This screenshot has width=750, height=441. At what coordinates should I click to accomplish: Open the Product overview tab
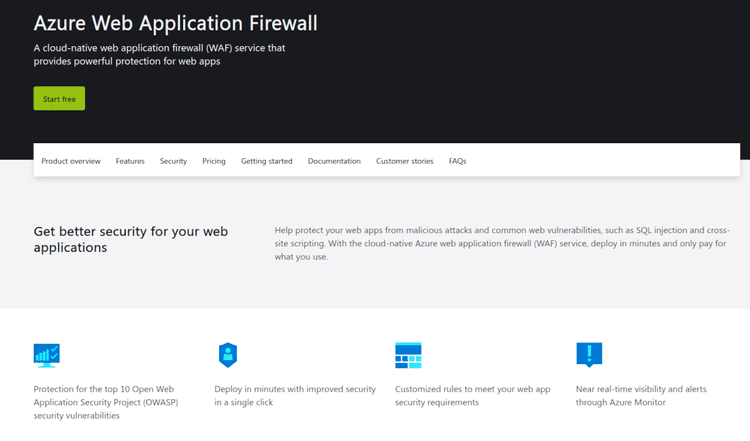[x=71, y=161]
